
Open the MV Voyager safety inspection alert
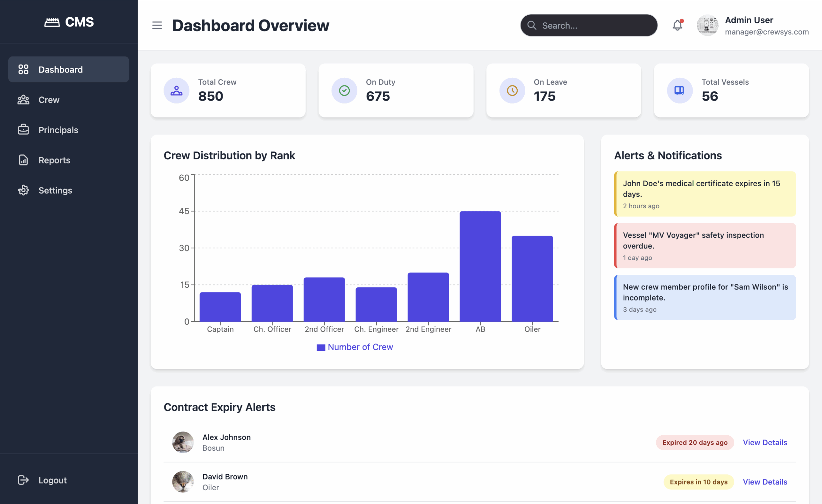pos(704,246)
